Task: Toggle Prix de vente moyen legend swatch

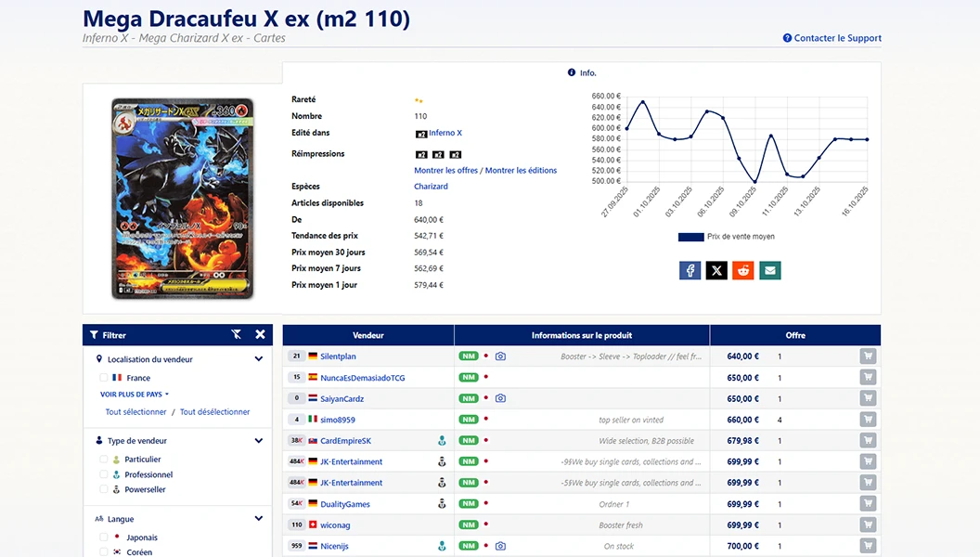Action: [x=690, y=237]
